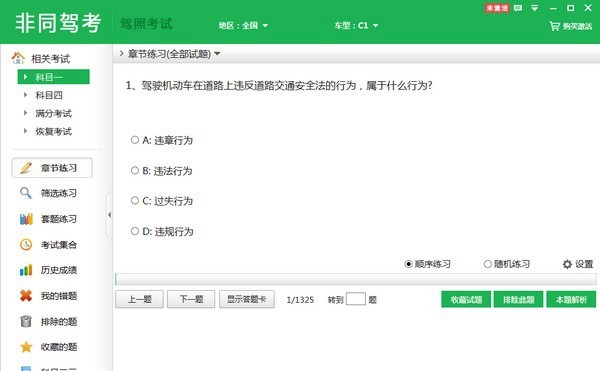Viewport: 600px width, 371px height.
Task: Open 排除的题 trash bin icon
Action: point(26,321)
